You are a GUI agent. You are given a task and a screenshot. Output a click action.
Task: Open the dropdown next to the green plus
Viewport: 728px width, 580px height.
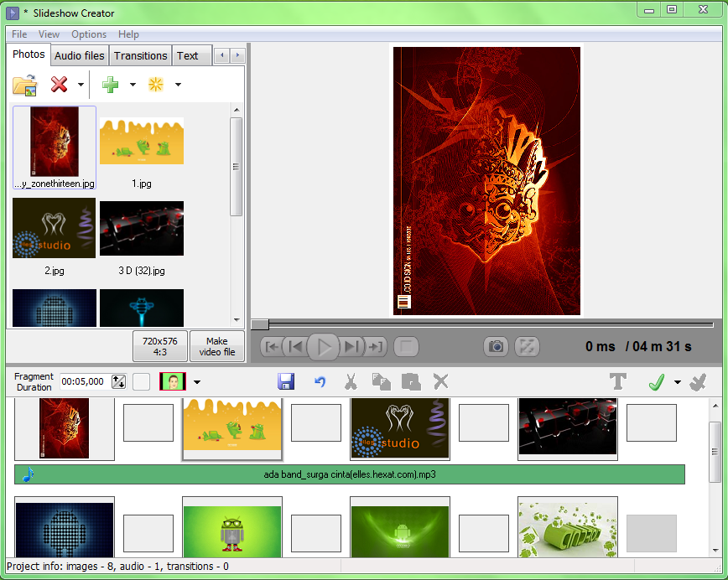(133, 85)
